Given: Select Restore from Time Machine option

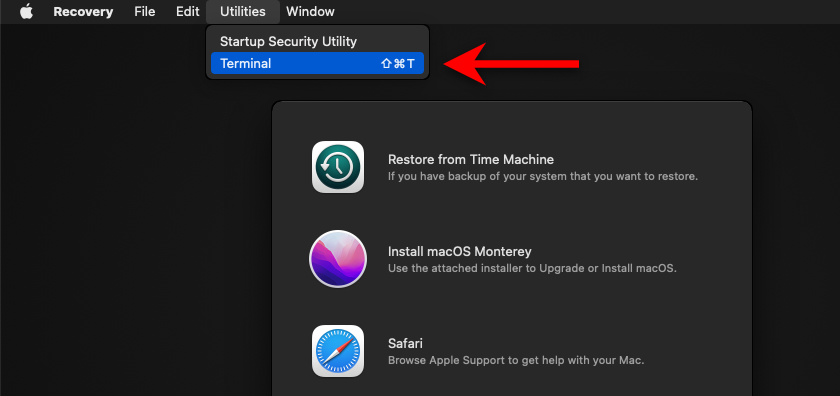Looking at the screenshot, I should click(470, 159).
